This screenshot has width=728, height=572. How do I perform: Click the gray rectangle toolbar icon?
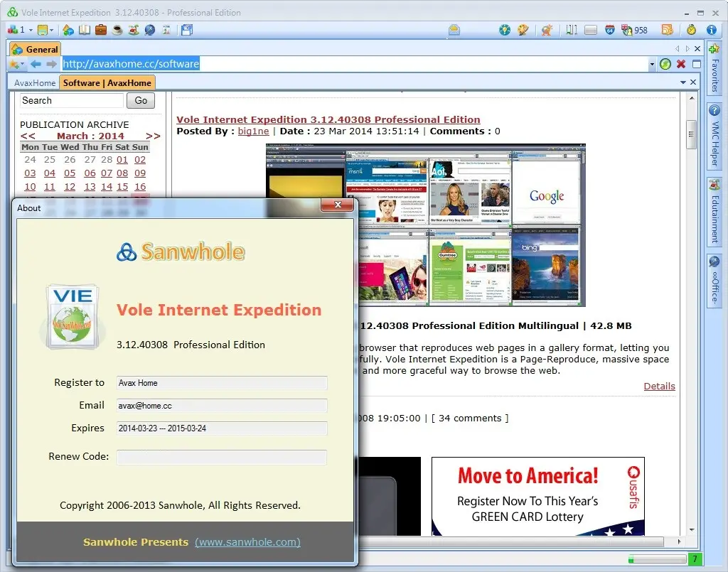pyautogui.click(x=591, y=30)
